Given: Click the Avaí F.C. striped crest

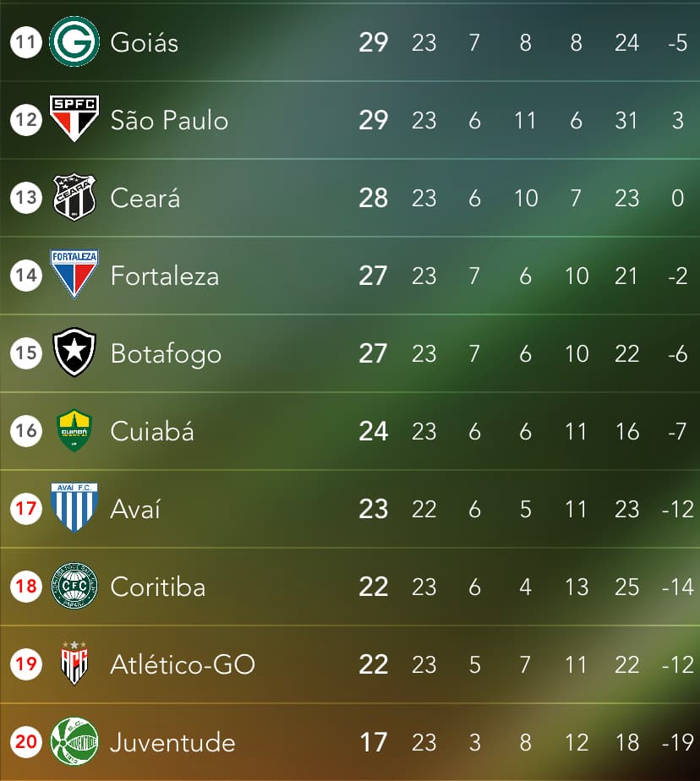Looking at the screenshot, I should [x=74, y=507].
